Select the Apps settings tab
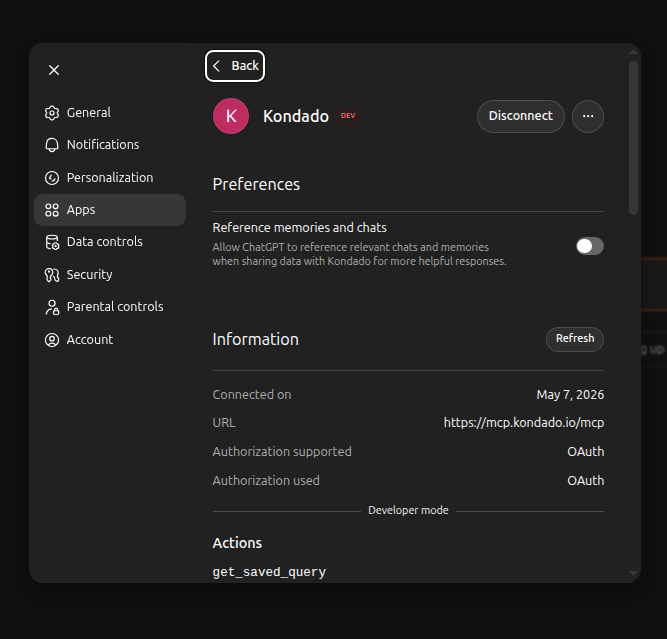Screen dimensions: 667x639 click(110, 210)
